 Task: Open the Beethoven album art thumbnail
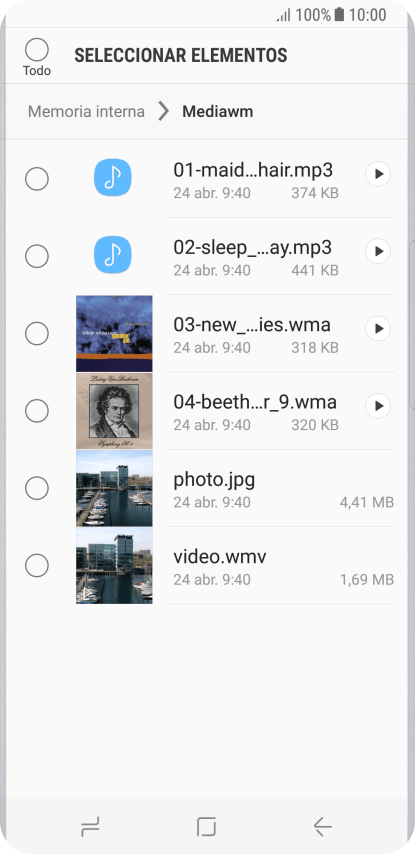click(x=114, y=411)
